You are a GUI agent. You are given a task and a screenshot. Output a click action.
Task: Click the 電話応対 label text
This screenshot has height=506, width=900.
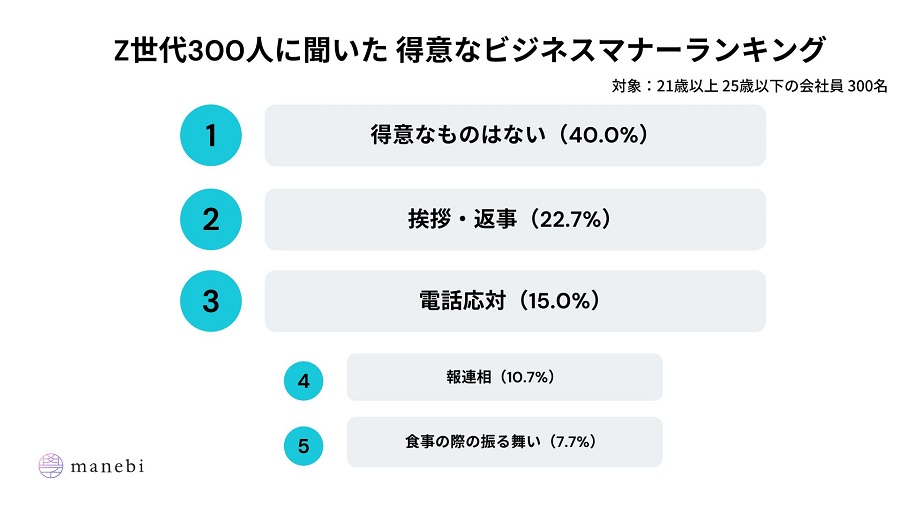[455, 301]
